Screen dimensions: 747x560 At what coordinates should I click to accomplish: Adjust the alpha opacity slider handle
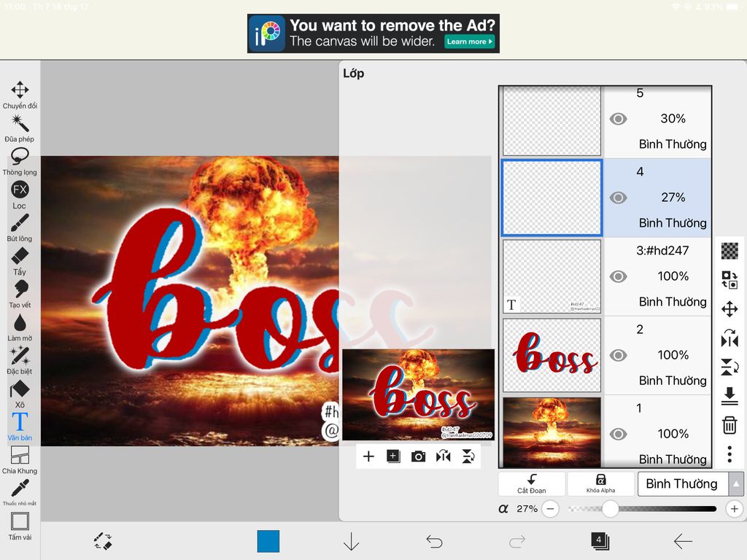pos(611,508)
